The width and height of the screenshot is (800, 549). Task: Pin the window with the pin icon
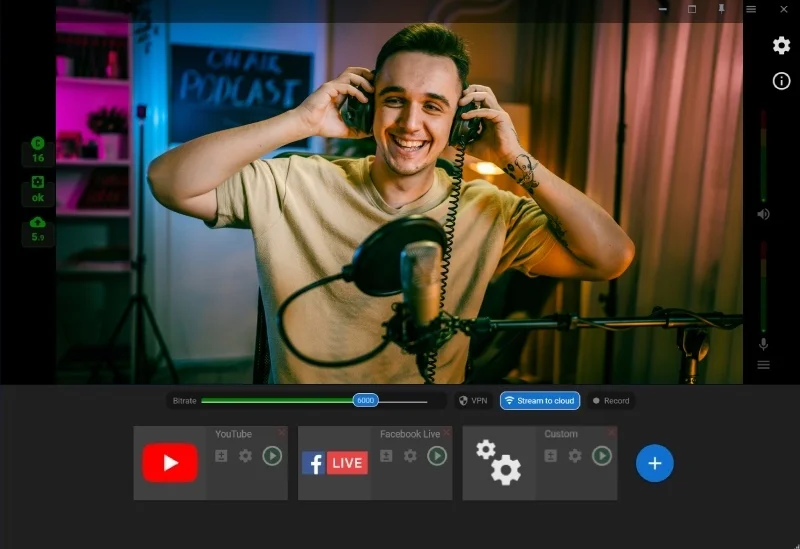721,9
